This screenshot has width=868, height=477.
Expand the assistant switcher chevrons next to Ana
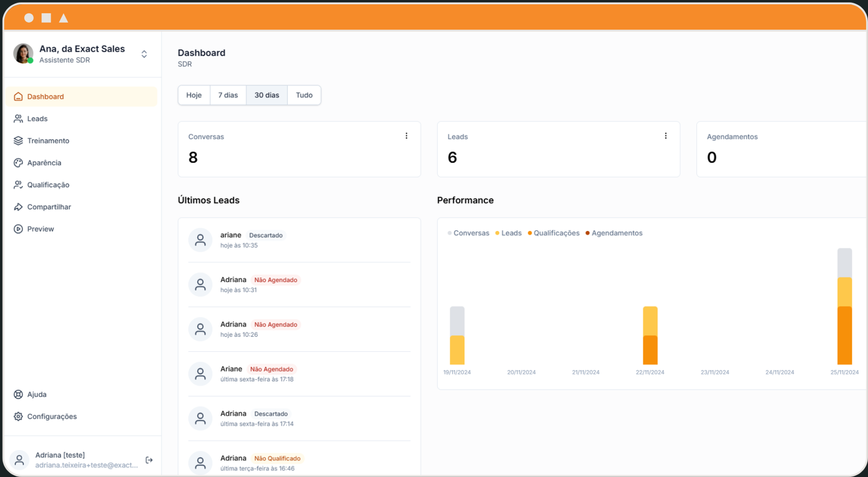(144, 54)
